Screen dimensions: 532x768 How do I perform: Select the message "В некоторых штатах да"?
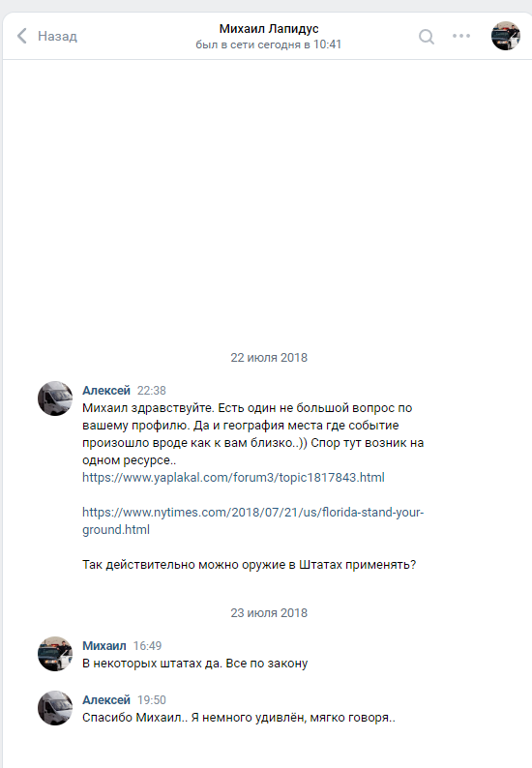click(x=195, y=664)
